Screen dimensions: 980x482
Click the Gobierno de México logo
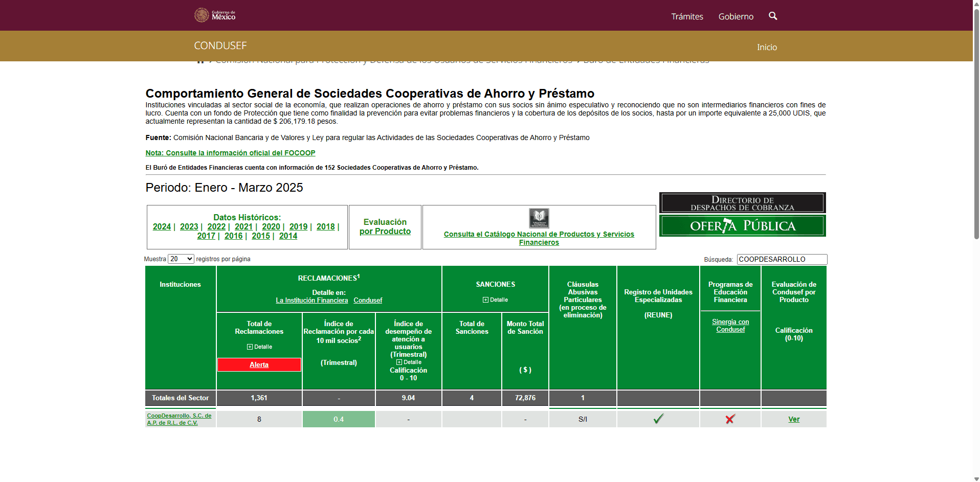coord(215,15)
